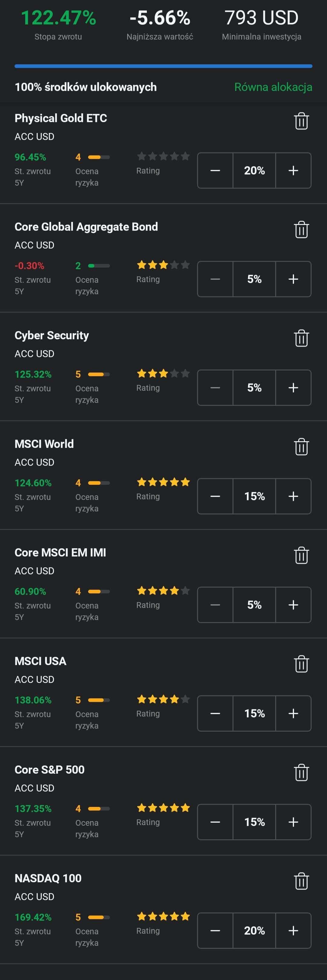Image resolution: width=327 pixels, height=980 pixels.
Task: Decrease MSCI World allocation percentage
Action: coord(215,496)
